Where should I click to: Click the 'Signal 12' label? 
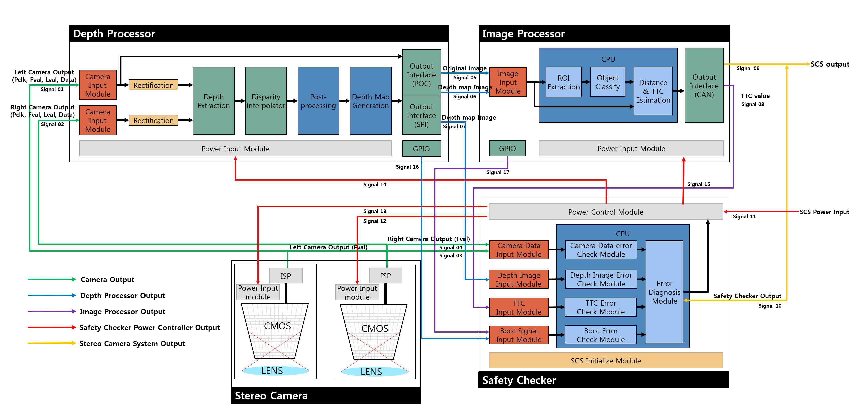pos(375,221)
